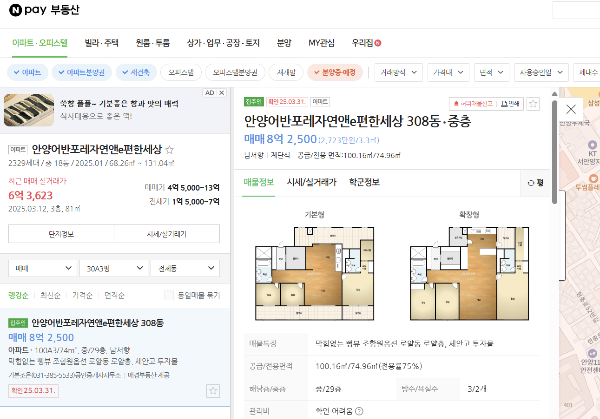Open 관리비 help question-mark icon
This screenshot has height=419, width=600.
(359, 411)
